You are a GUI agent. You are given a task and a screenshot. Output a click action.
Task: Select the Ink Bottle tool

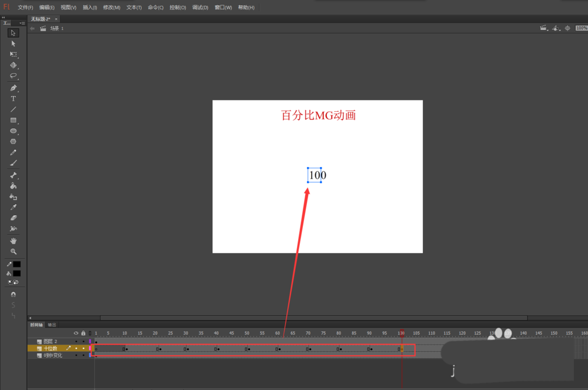pyautogui.click(x=13, y=196)
